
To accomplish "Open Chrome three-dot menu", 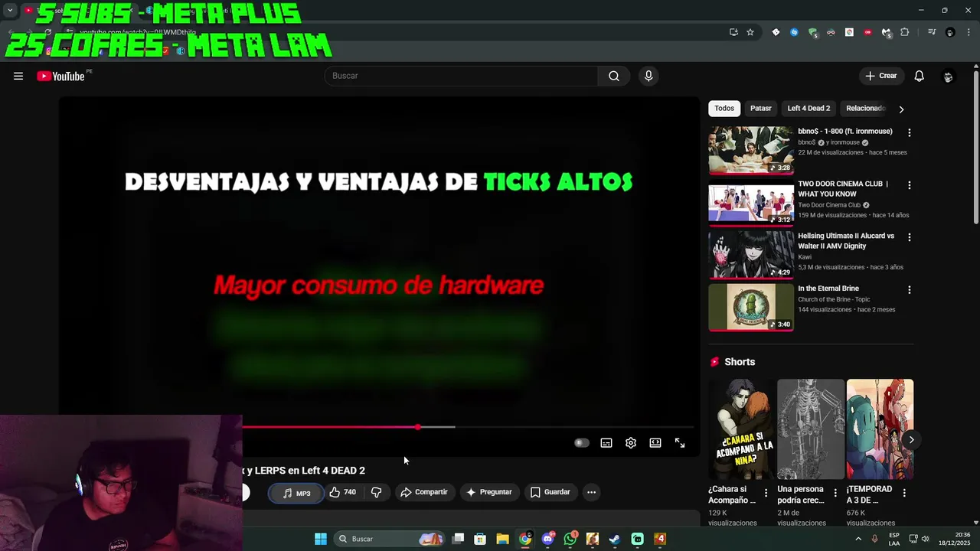I will [968, 32].
